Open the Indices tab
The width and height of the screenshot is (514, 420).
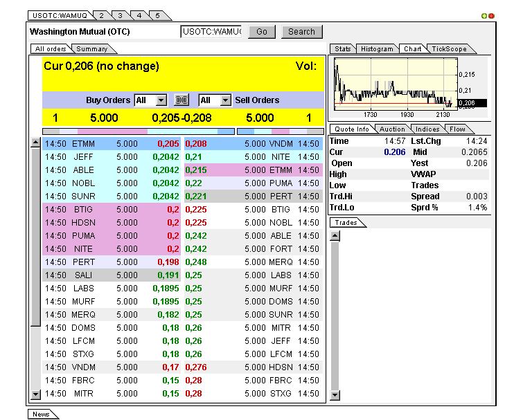tap(427, 129)
